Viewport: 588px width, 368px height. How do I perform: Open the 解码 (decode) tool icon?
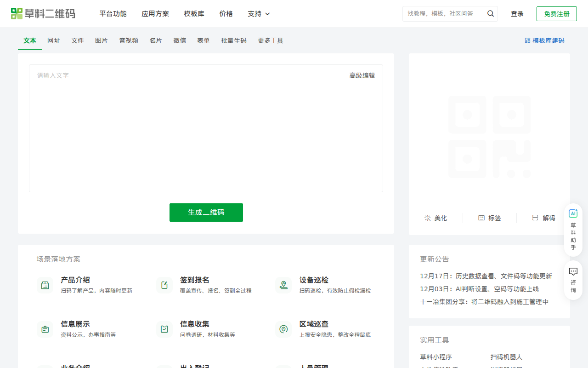point(535,218)
